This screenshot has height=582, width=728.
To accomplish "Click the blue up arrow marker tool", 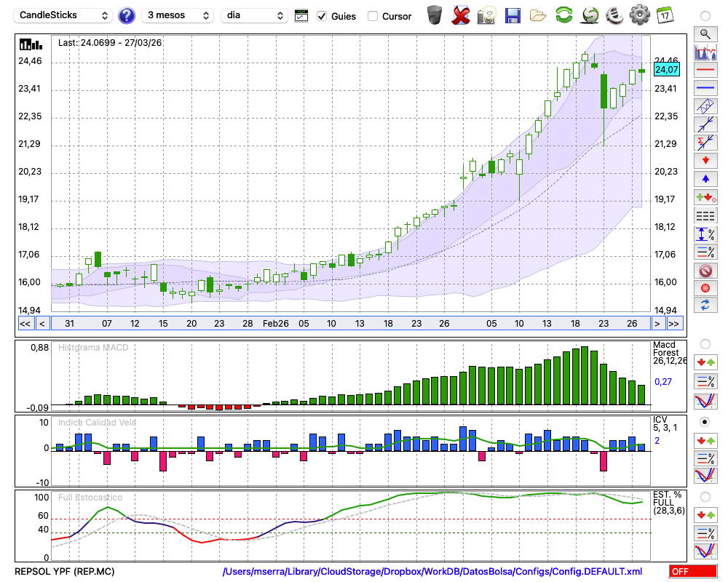I will [705, 178].
